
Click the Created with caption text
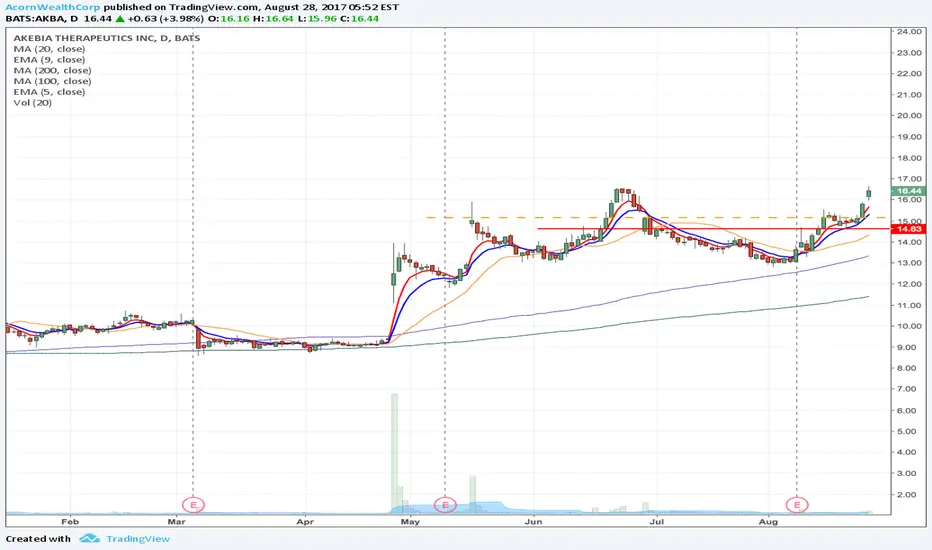(38, 539)
